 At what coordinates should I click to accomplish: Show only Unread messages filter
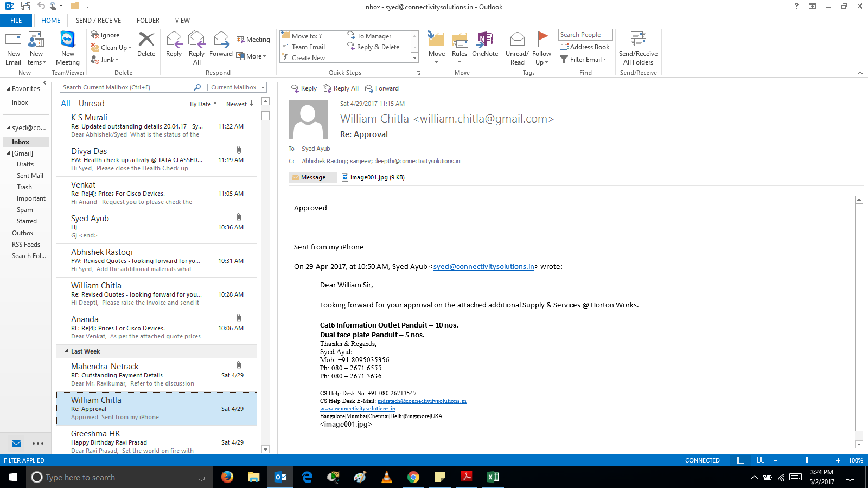point(91,104)
